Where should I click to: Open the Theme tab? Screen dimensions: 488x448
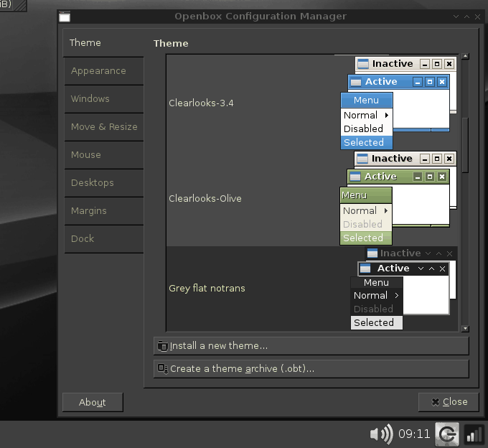coord(103,42)
